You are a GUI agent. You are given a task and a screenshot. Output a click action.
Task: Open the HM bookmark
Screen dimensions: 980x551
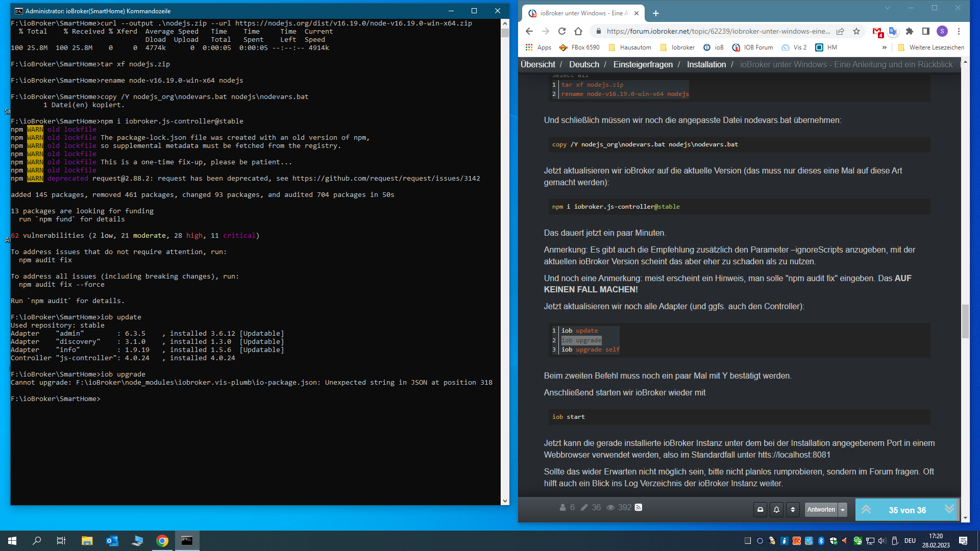826,47
